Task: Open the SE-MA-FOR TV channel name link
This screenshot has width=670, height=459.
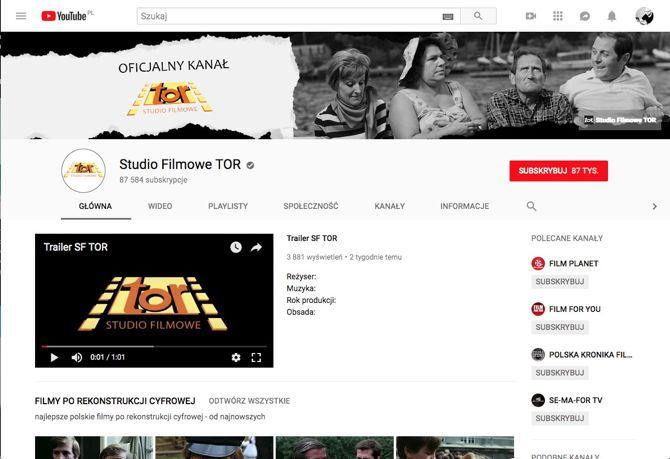Action: pyautogui.click(x=576, y=400)
